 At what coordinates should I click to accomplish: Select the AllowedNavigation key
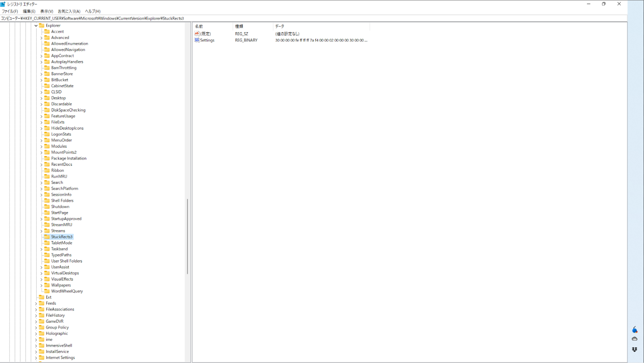pyautogui.click(x=68, y=50)
